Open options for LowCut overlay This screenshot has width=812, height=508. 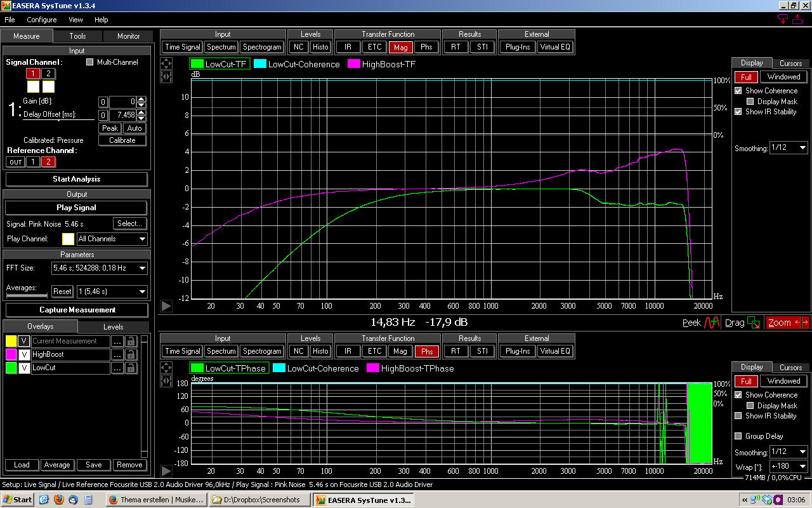[117, 368]
